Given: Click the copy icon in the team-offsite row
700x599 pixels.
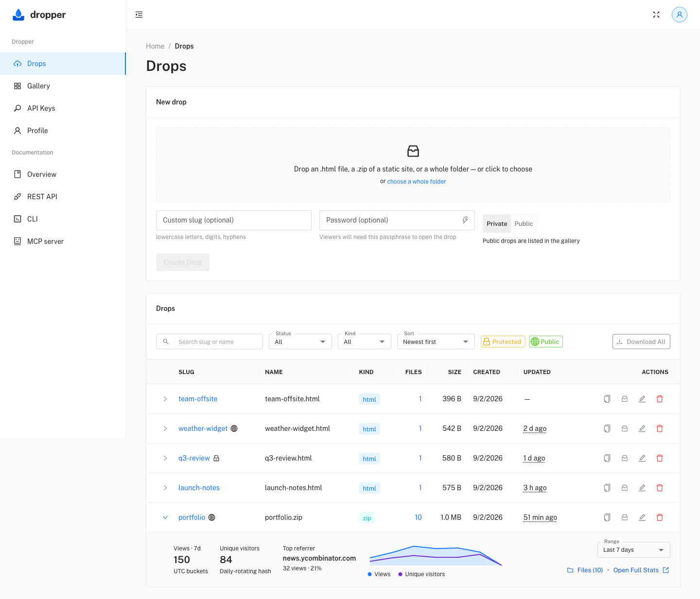Looking at the screenshot, I should [x=607, y=399].
